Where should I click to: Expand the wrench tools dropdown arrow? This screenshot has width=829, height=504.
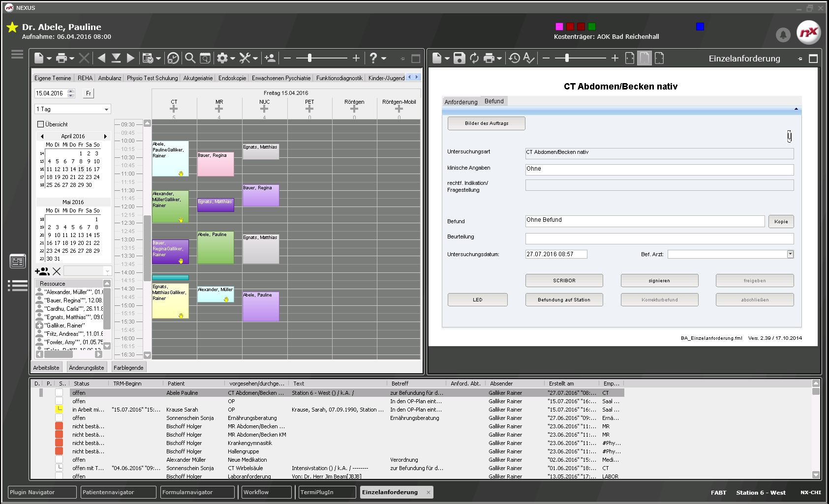point(255,59)
